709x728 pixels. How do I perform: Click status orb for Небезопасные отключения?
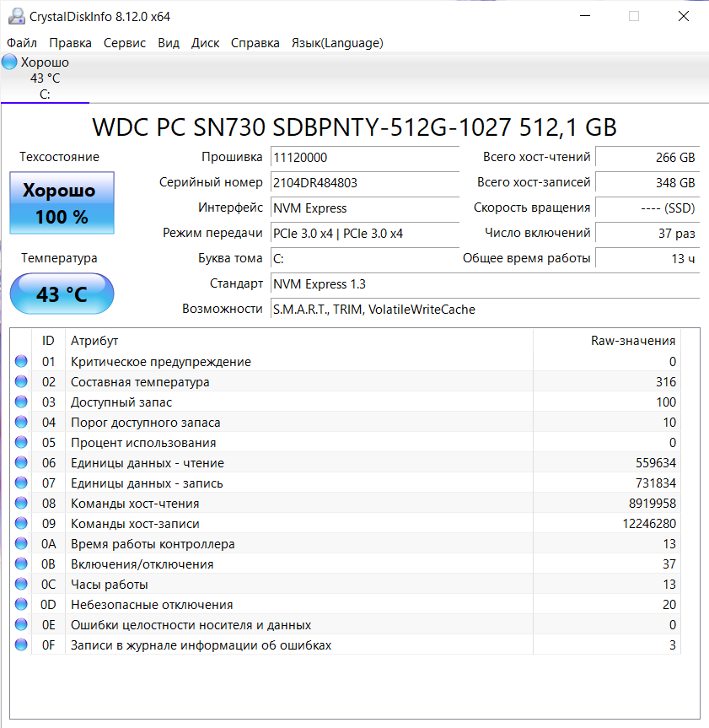pos(21,604)
